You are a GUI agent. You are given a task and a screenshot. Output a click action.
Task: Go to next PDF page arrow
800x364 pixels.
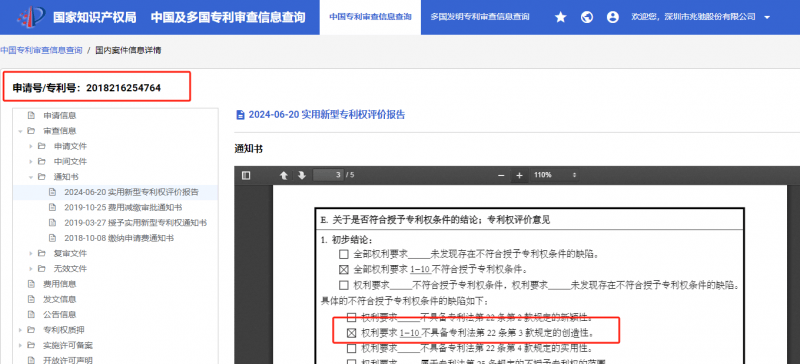[302, 175]
